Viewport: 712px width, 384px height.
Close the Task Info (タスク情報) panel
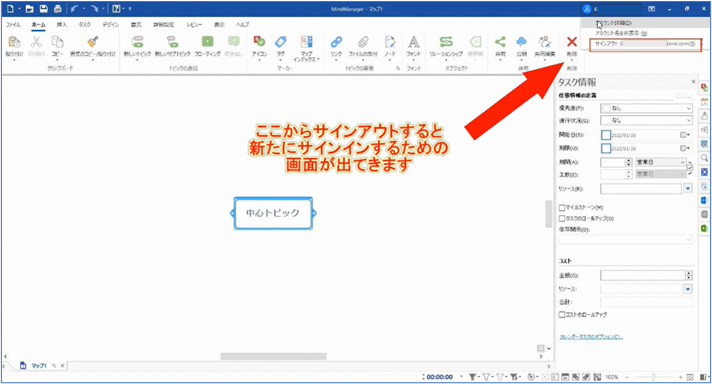click(x=693, y=82)
